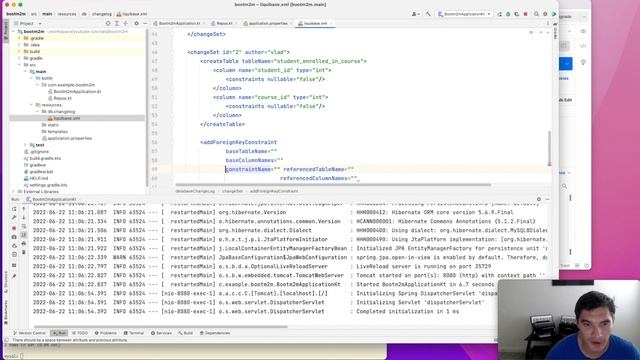Image resolution: width=640 pixels, height=360 pixels.
Task: Click the rerun application icon in the top toolbar
Action: (500, 14)
